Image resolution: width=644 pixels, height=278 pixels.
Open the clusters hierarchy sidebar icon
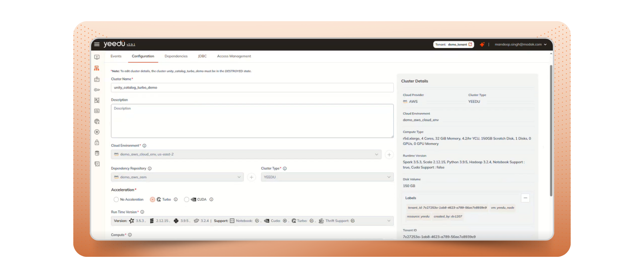[97, 68]
